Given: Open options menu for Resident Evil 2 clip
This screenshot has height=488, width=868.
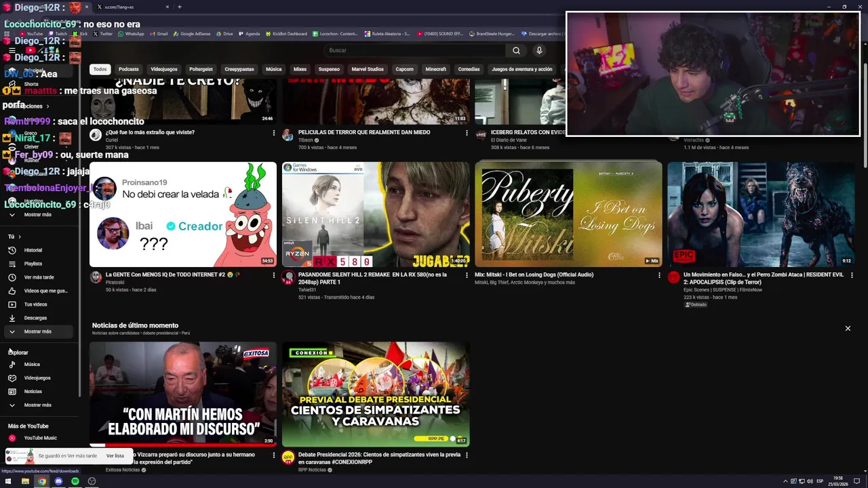Looking at the screenshot, I should click(852, 275).
